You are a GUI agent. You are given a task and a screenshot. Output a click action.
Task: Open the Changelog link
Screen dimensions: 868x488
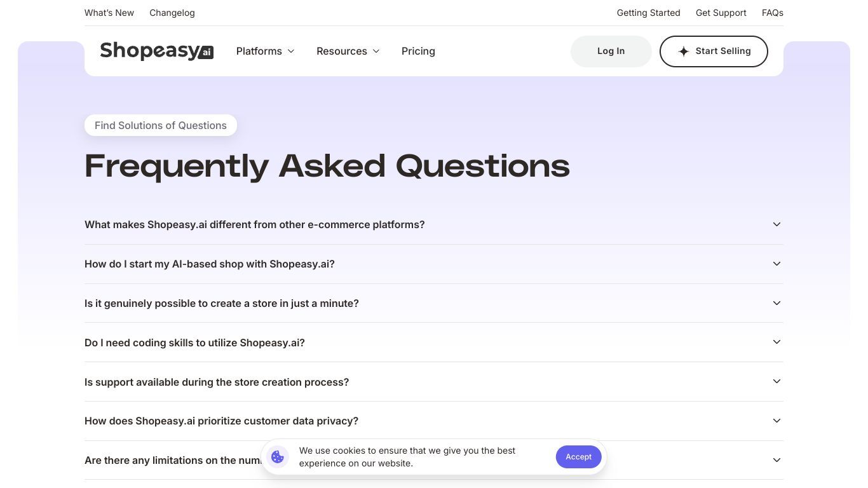point(172,13)
